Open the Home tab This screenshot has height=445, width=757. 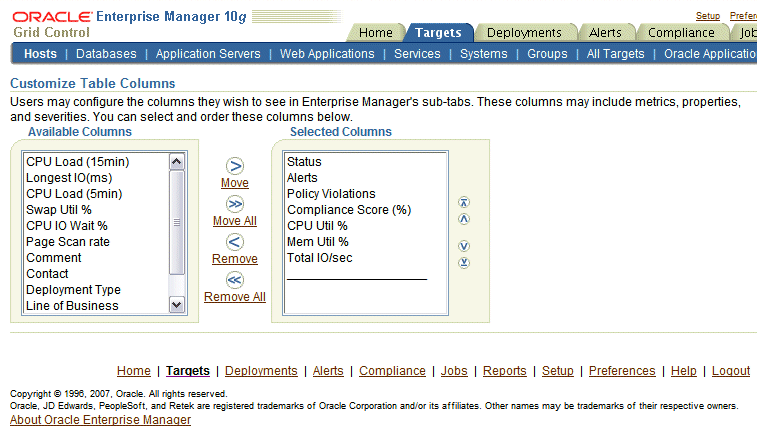(x=376, y=32)
